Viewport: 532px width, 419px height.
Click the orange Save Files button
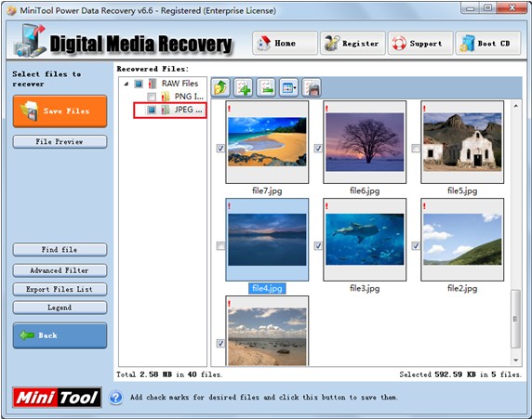click(x=60, y=111)
